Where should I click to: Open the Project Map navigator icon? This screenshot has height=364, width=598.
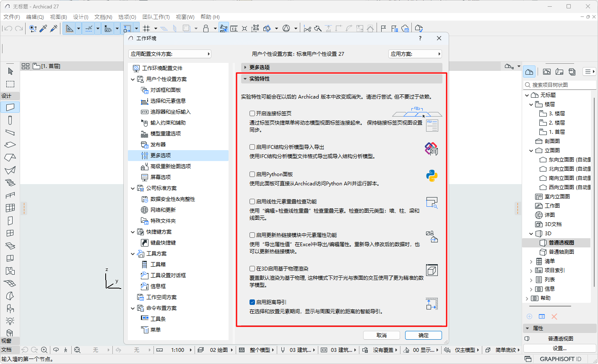tap(530, 72)
